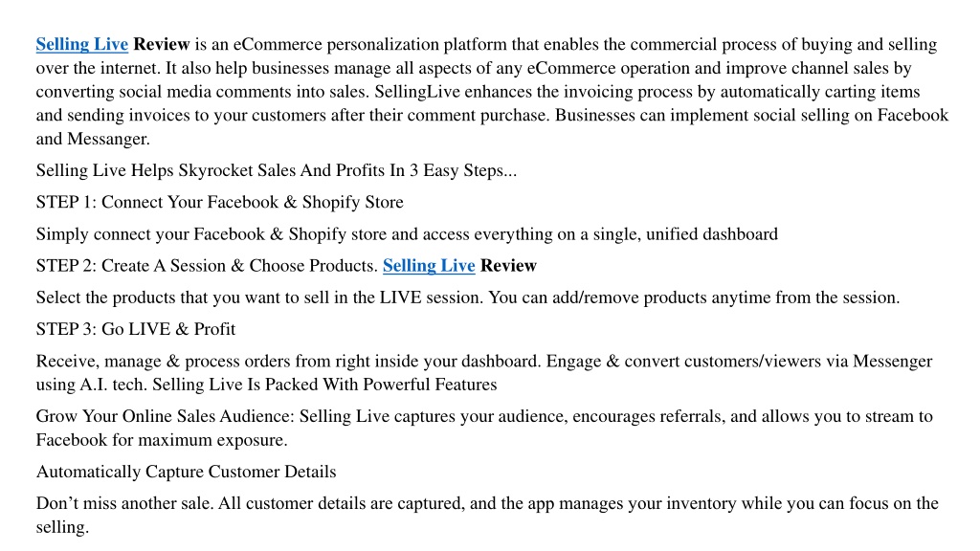Click the Grow Your Online Sales Audience text
The height and width of the screenshot is (551, 980).
click(165, 416)
